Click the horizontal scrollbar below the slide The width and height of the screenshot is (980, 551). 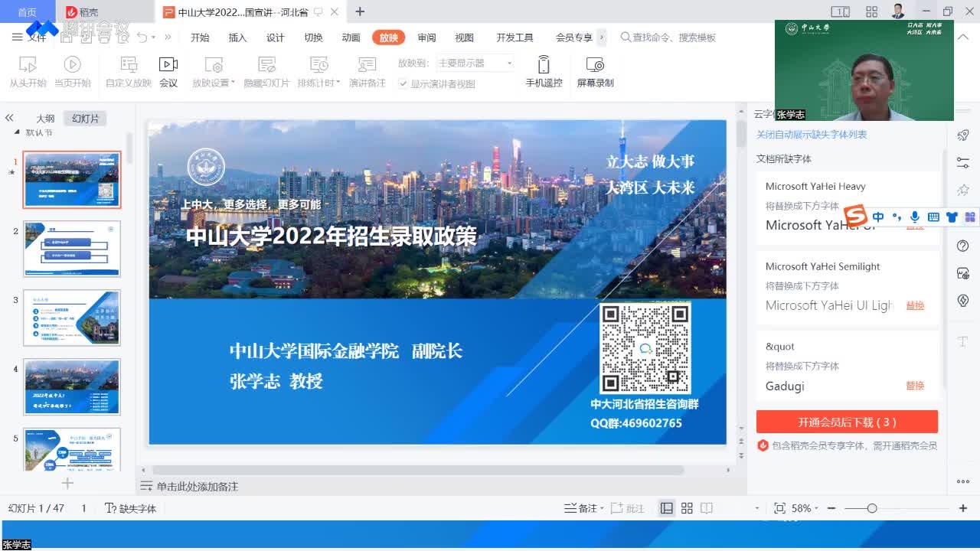click(418, 470)
